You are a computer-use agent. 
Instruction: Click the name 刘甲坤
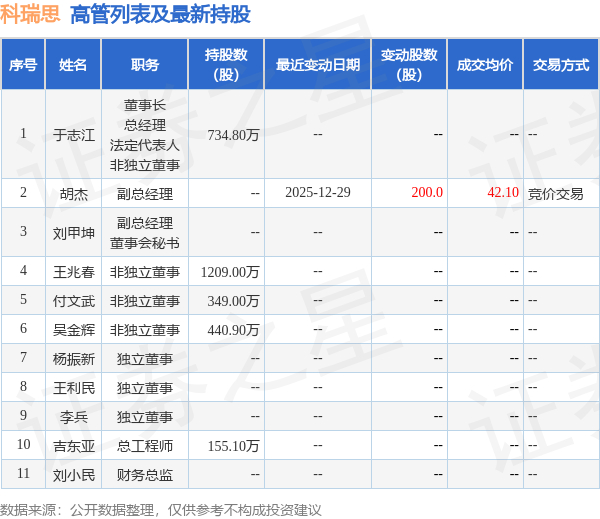(x=74, y=233)
